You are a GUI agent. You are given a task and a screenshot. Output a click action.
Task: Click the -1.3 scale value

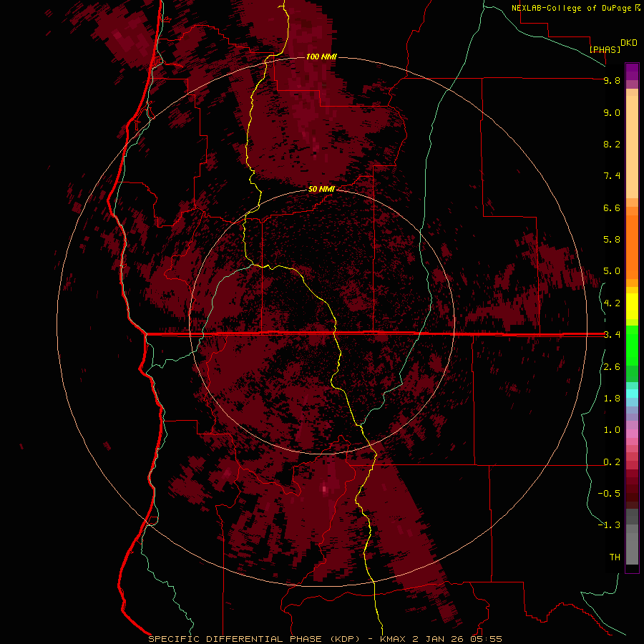(x=609, y=525)
